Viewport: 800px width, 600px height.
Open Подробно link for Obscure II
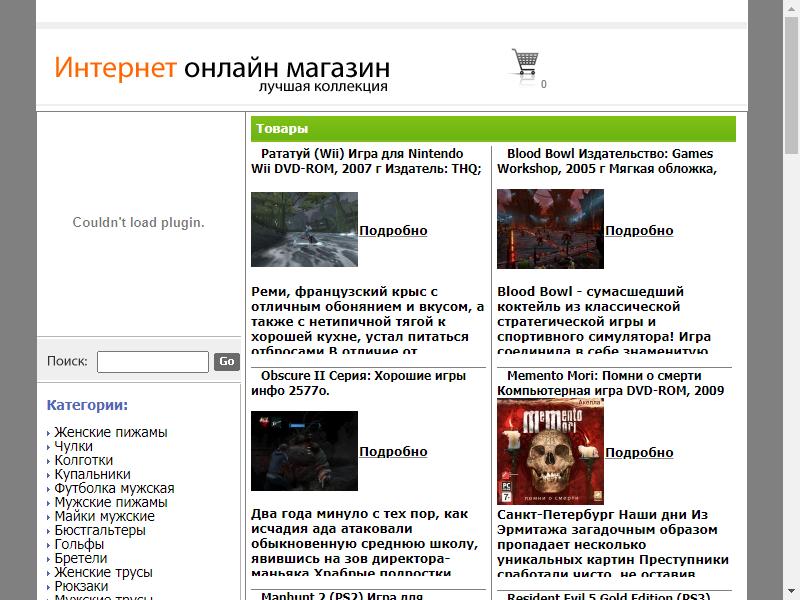[x=393, y=452]
